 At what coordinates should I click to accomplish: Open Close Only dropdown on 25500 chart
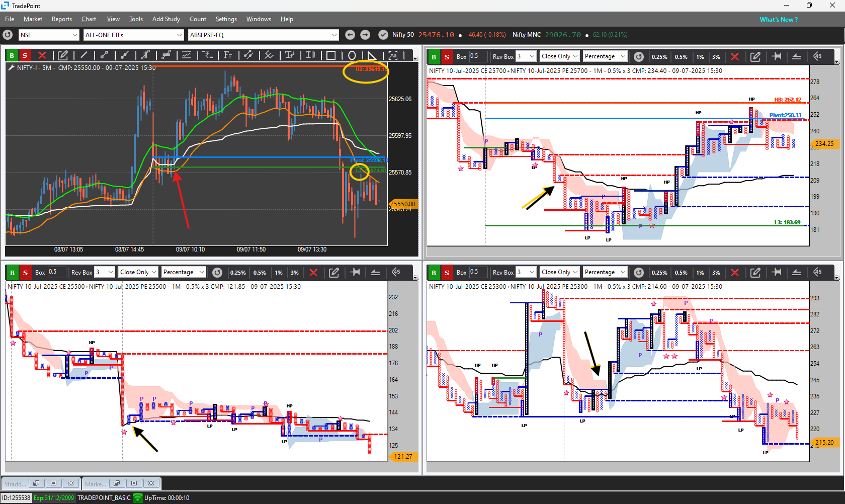138,272
